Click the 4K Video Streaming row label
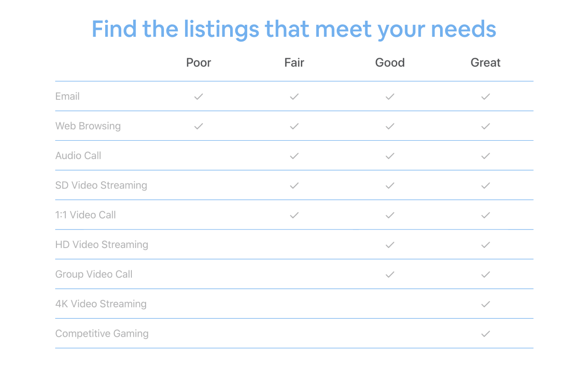The height and width of the screenshot is (368, 588). 101,304
